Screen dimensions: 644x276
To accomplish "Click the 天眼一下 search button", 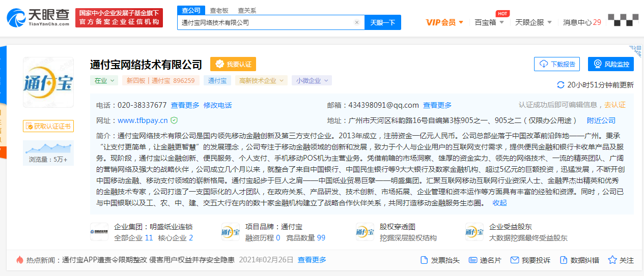I will [x=382, y=22].
